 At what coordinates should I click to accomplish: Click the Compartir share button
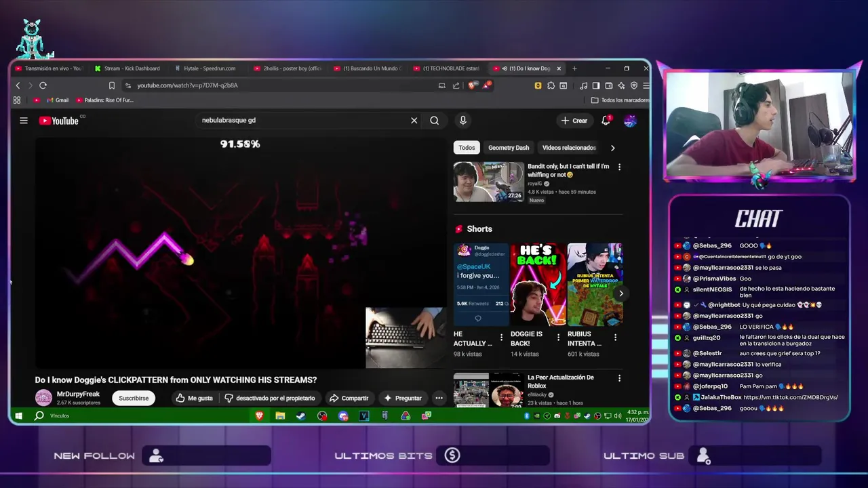coord(349,398)
